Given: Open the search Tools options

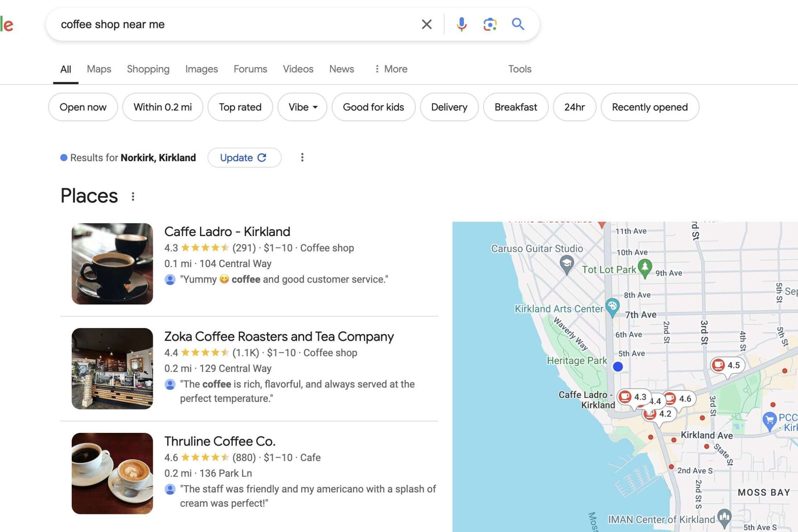Looking at the screenshot, I should (x=519, y=69).
